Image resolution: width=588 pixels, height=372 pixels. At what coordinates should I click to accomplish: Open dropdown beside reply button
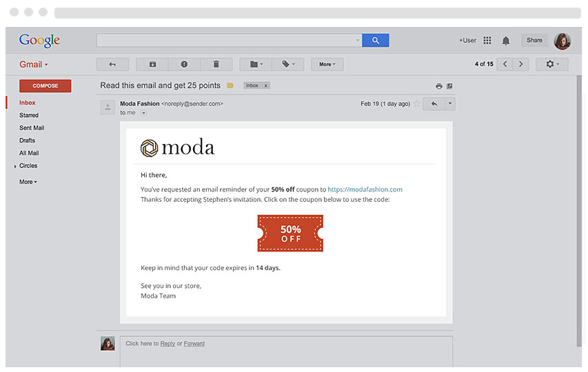click(x=450, y=104)
